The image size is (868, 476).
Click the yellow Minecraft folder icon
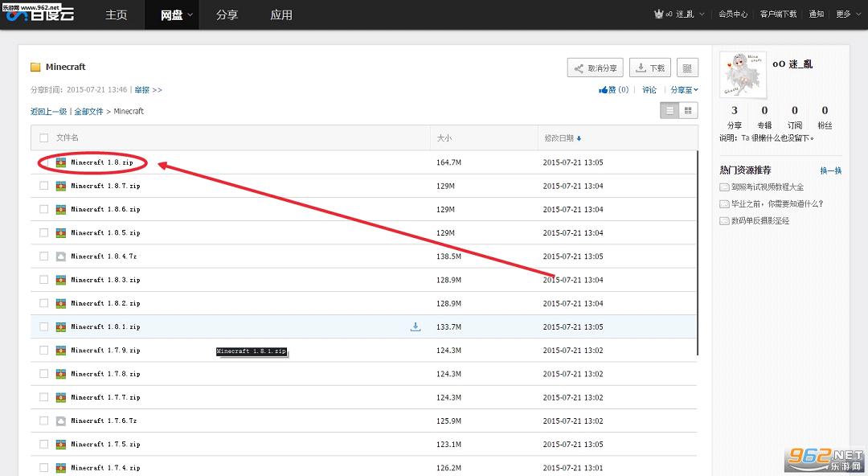pos(35,67)
